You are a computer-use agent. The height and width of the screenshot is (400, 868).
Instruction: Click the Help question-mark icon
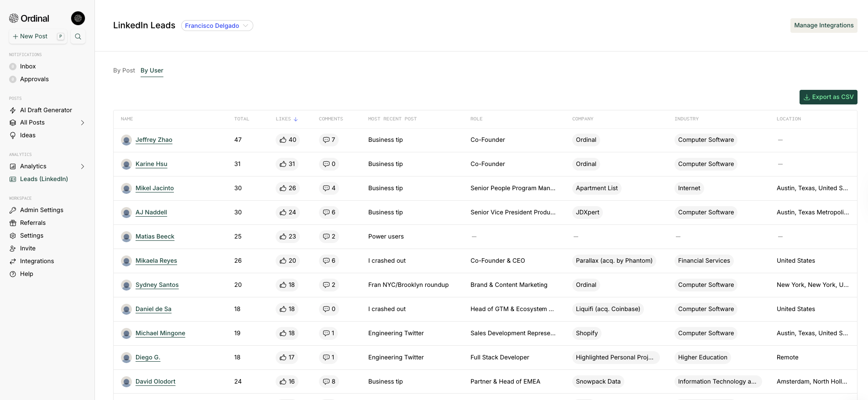click(x=13, y=274)
